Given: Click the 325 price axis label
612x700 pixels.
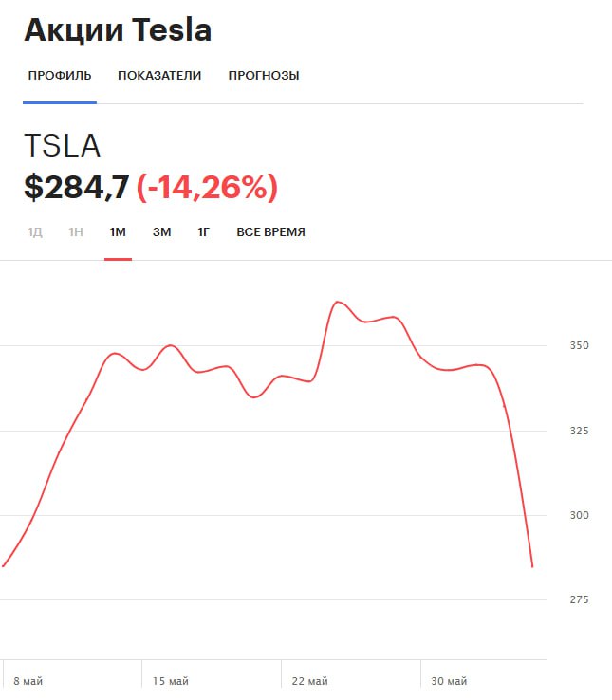Looking at the screenshot, I should tap(579, 432).
